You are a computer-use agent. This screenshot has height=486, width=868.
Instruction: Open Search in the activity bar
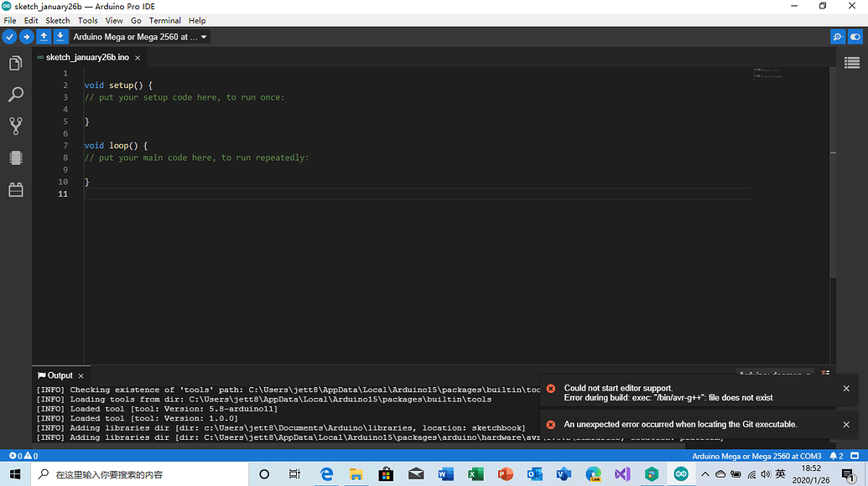15,94
